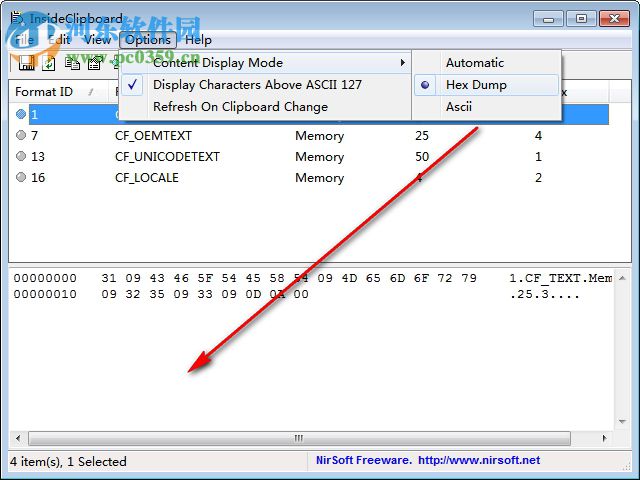Select Ascii display mode
640x480 pixels.
[487, 107]
